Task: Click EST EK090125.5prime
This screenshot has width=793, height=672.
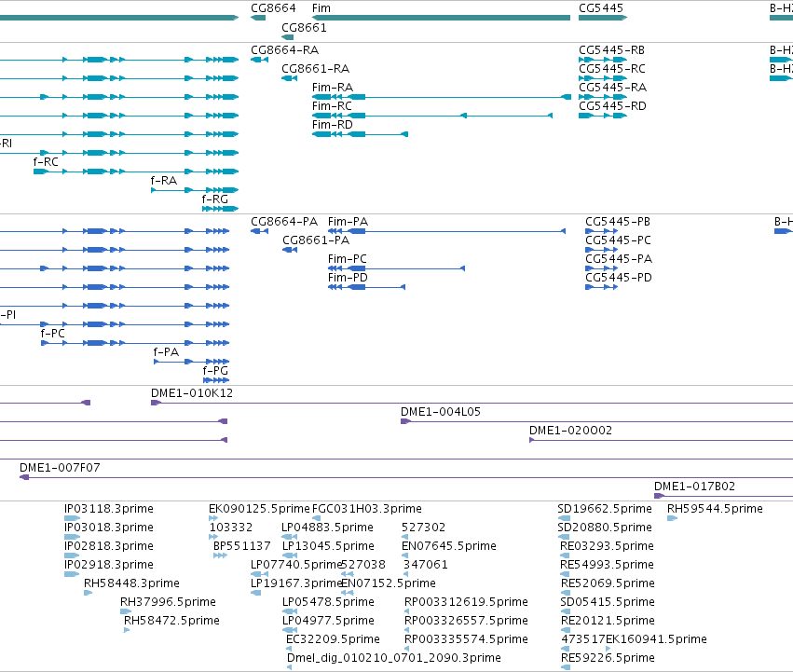Action: point(259,509)
